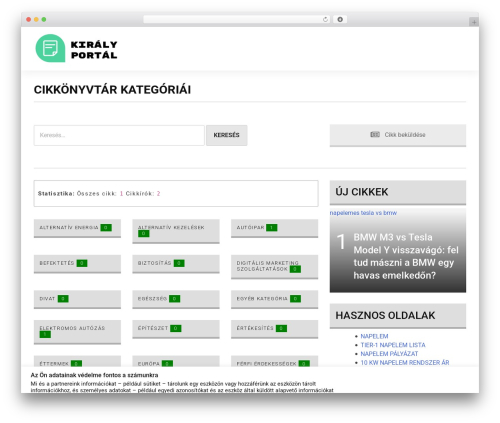Viewport: 500px width, 423px height.
Task: Open the Egészség category
Action: 176,299
